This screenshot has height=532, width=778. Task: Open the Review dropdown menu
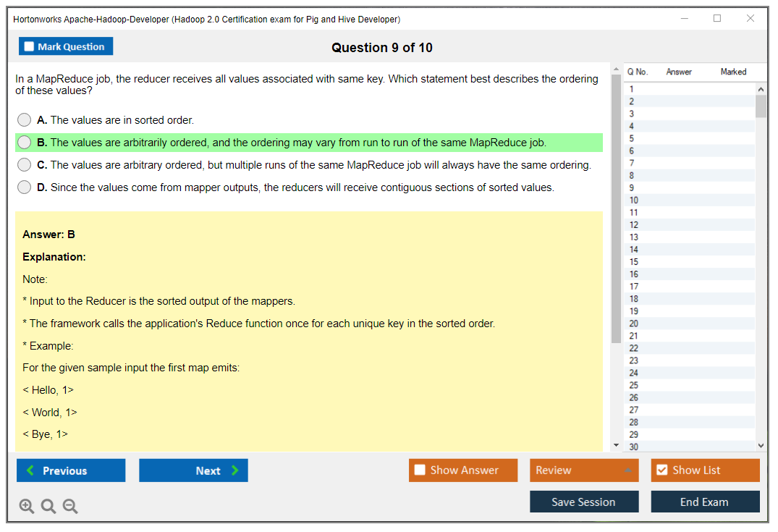(584, 470)
